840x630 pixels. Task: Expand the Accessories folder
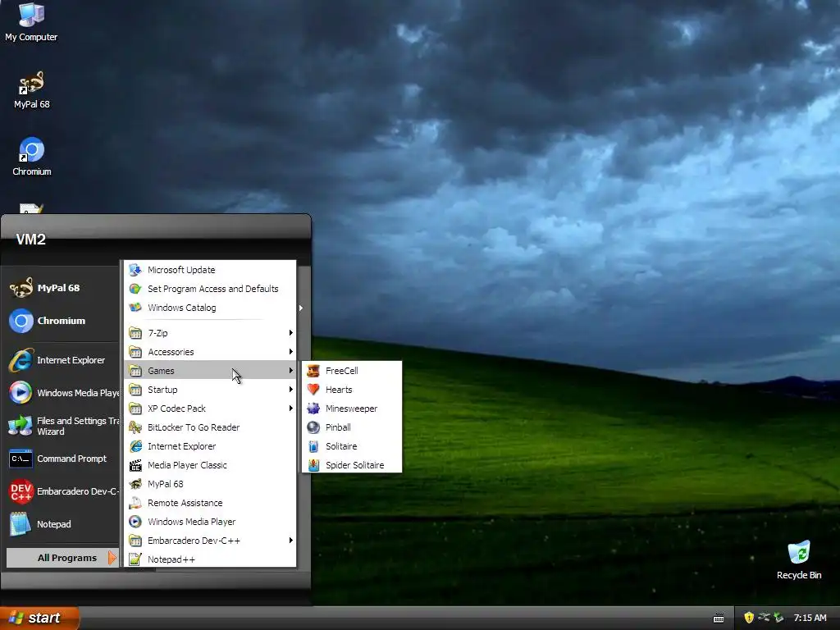tap(210, 352)
